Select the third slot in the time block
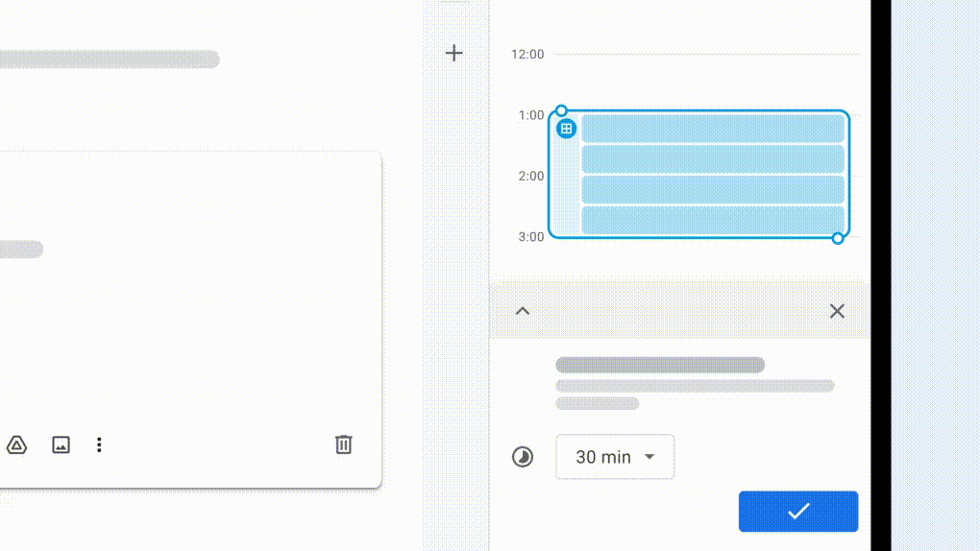Screen dimensions: 980x551 tap(712, 189)
